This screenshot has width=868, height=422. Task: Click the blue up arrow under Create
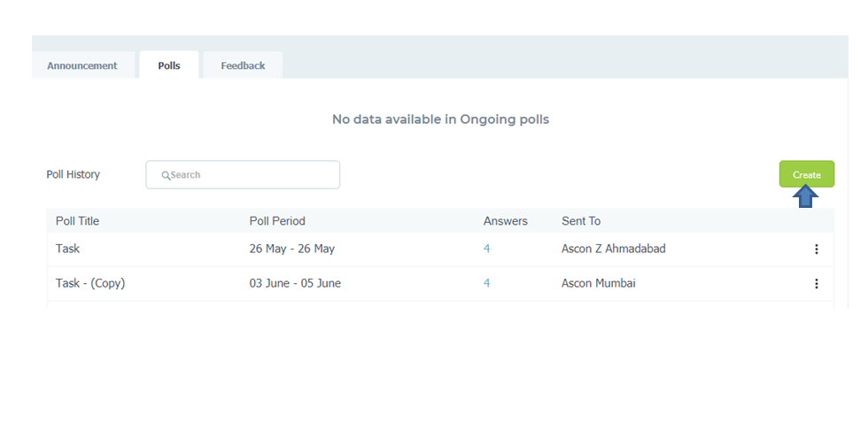(805, 197)
